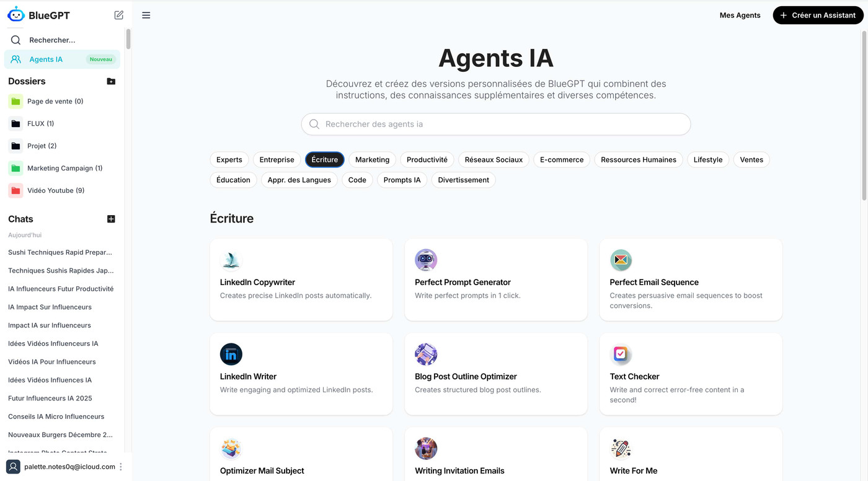This screenshot has height=481, width=868.
Task: Click the FLUX folder icon
Action: pos(15,123)
